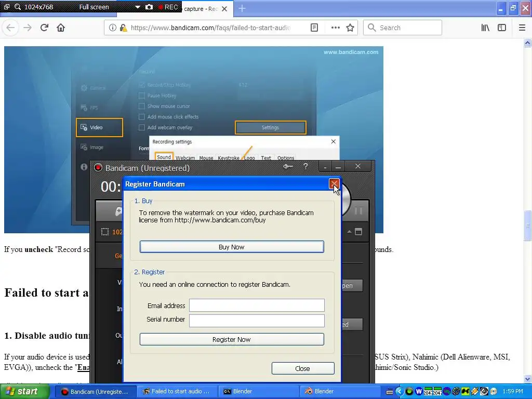532x399 pixels.
Task: Close the capture browser tab
Action: click(224, 9)
